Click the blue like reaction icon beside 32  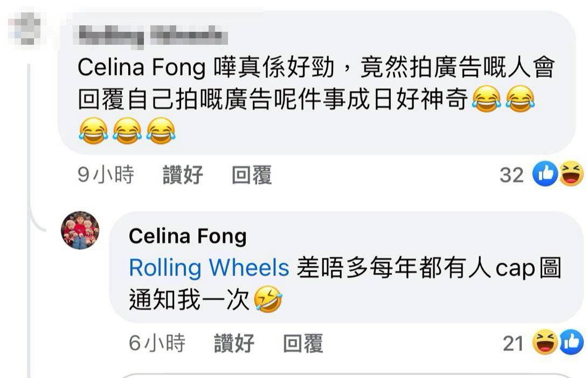coord(544,175)
